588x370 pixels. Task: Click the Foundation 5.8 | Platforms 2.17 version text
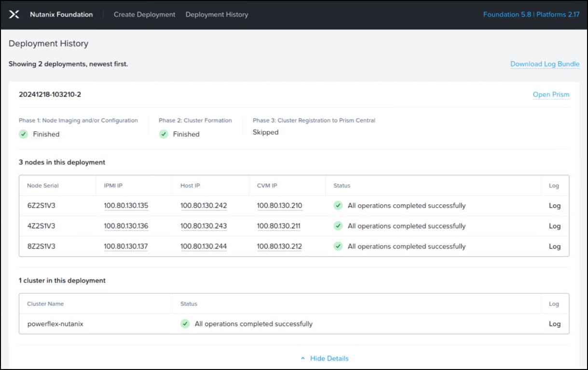(532, 14)
